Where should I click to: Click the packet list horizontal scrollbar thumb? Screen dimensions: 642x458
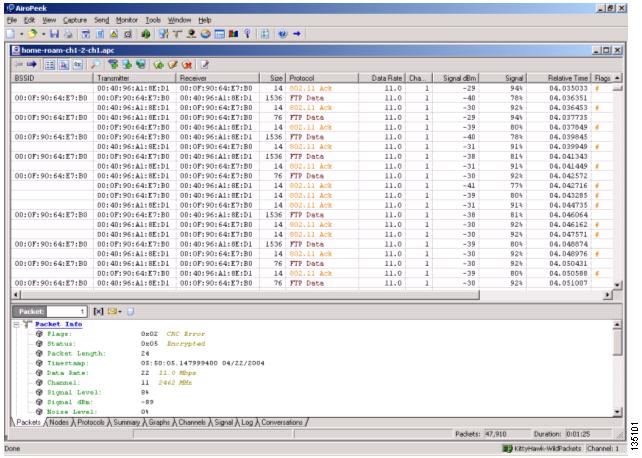[x=250, y=295]
